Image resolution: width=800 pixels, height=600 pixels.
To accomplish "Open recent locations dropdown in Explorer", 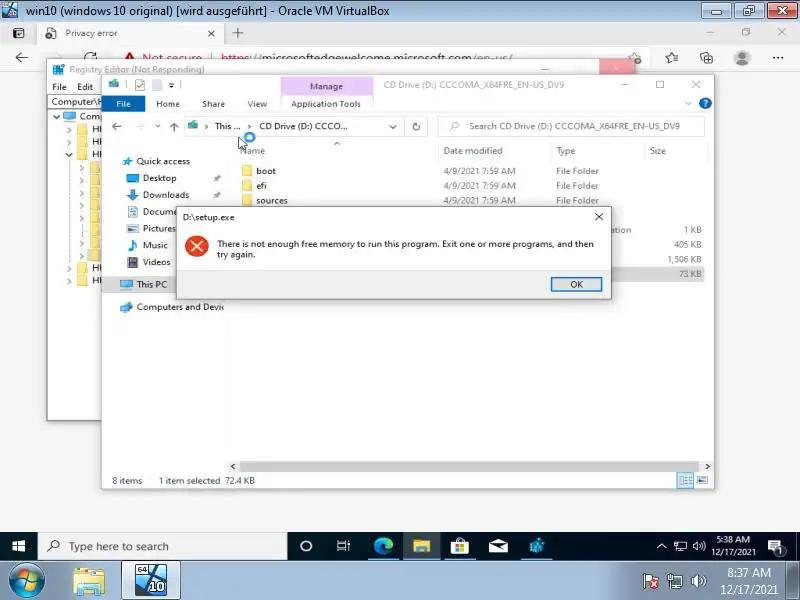I will [158, 127].
